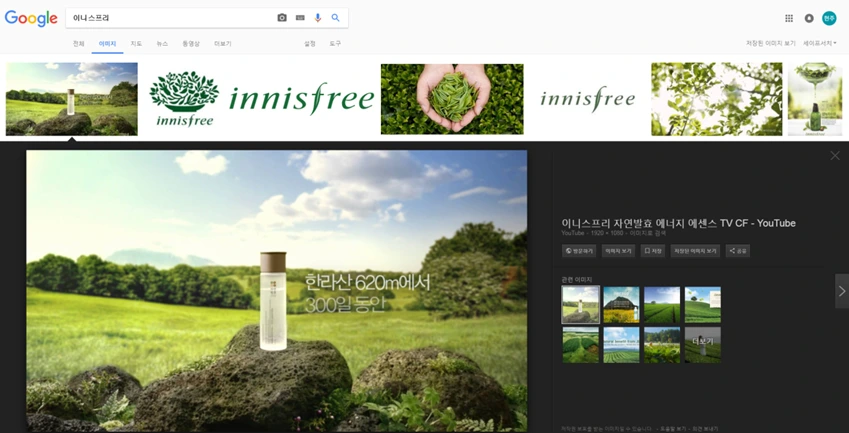The image size is (849, 433).
Task: Switch to the 전체 tab
Action: click(x=79, y=44)
